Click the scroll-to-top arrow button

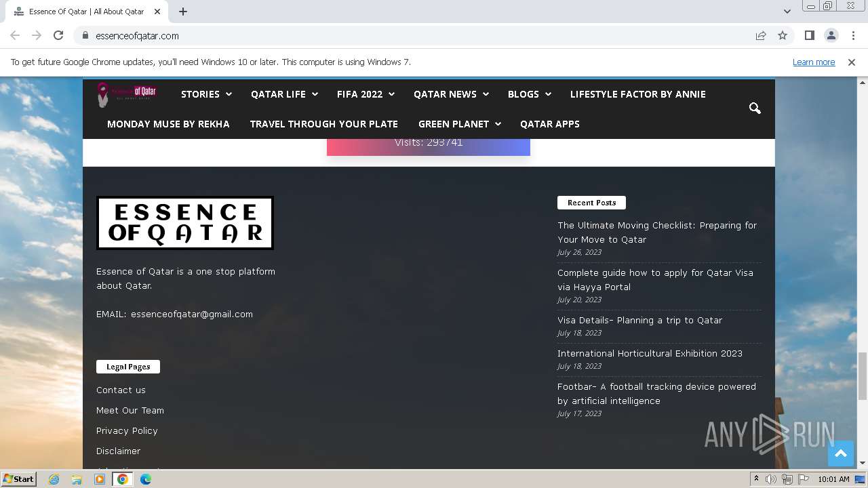click(x=841, y=454)
